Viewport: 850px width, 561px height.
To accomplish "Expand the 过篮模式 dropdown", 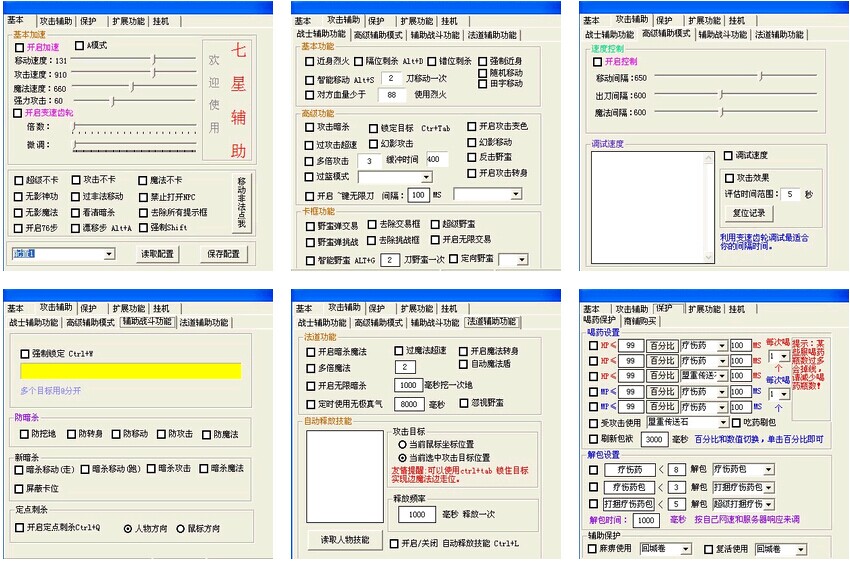I will tap(426, 177).
